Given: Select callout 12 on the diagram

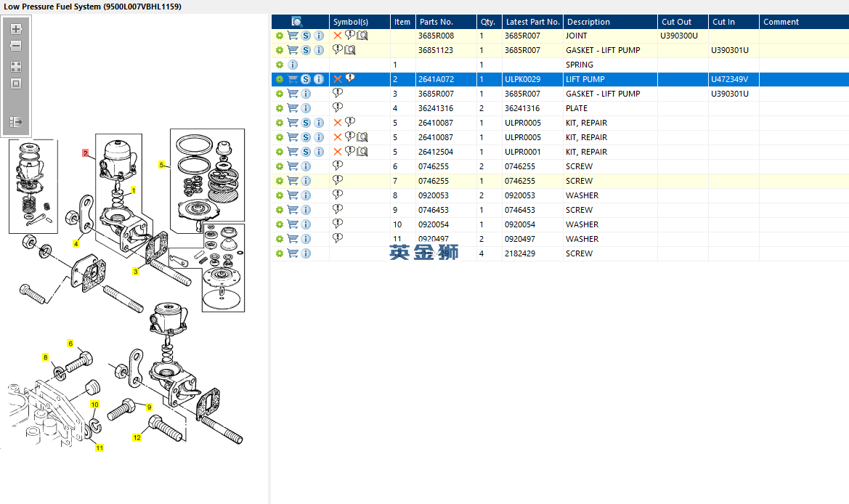Looking at the screenshot, I should tap(137, 437).
